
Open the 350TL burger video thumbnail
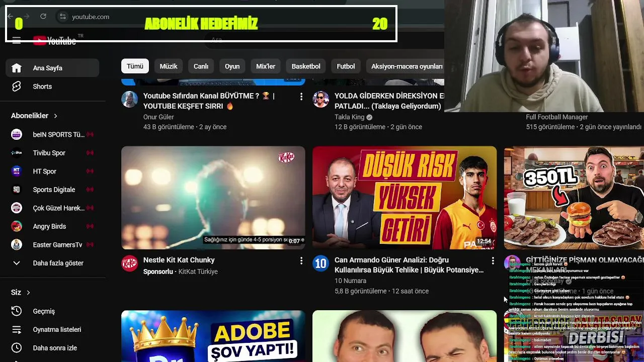coord(574,198)
